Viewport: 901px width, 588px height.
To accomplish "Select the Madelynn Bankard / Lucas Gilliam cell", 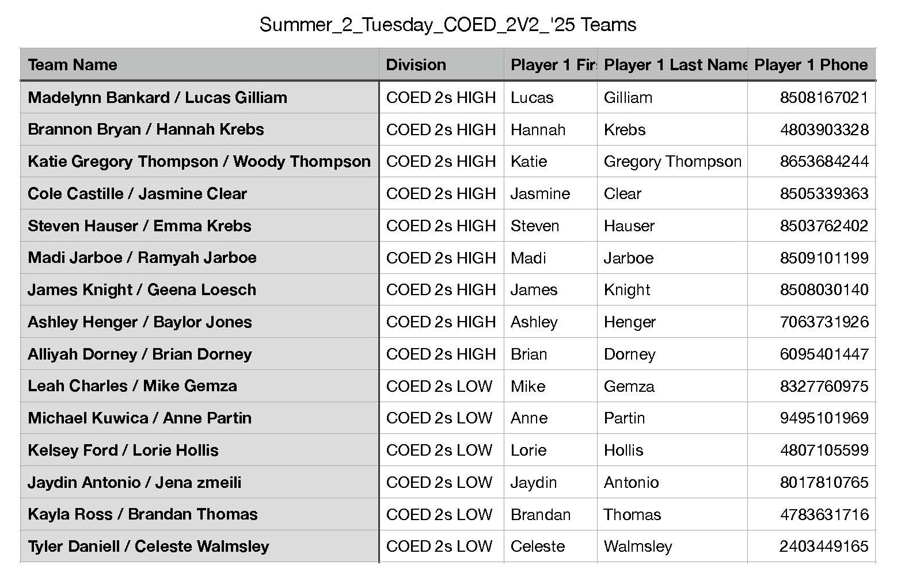I will click(x=199, y=97).
